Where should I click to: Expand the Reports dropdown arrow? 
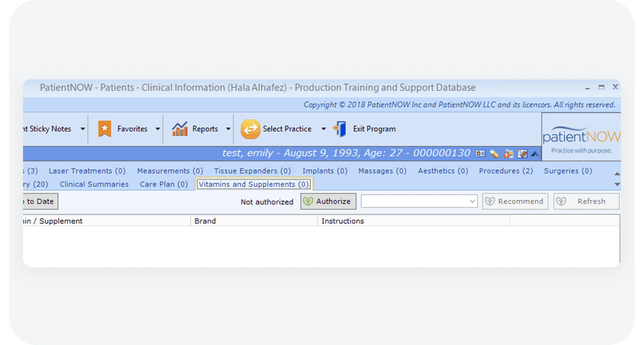point(228,129)
